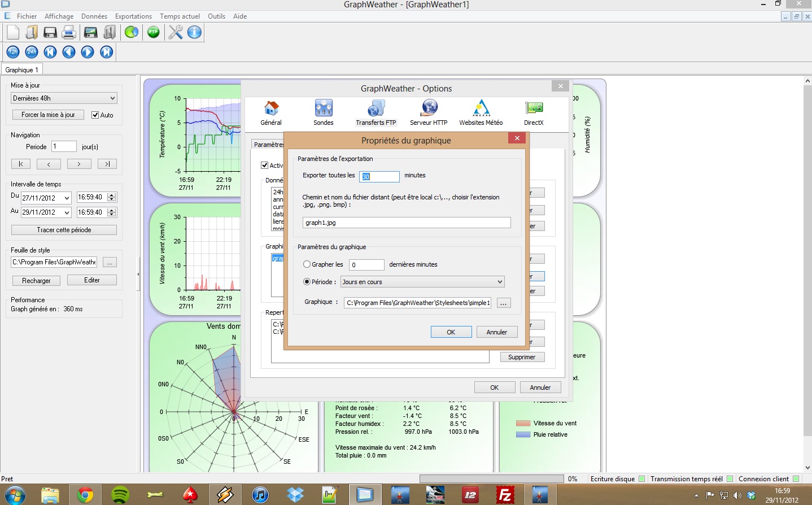Click the 'Au' time spinner arrows
The image size is (812, 505).
pos(112,212)
